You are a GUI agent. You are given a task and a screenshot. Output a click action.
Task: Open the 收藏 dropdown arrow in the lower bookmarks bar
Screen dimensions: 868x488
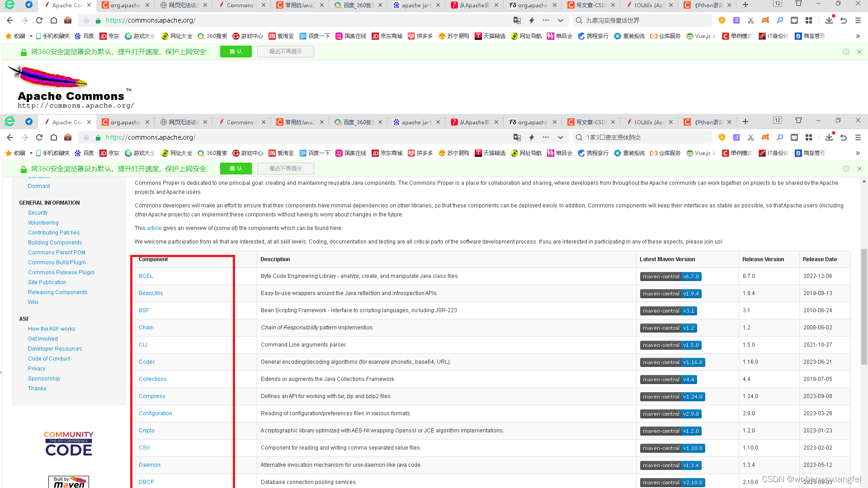pos(31,153)
